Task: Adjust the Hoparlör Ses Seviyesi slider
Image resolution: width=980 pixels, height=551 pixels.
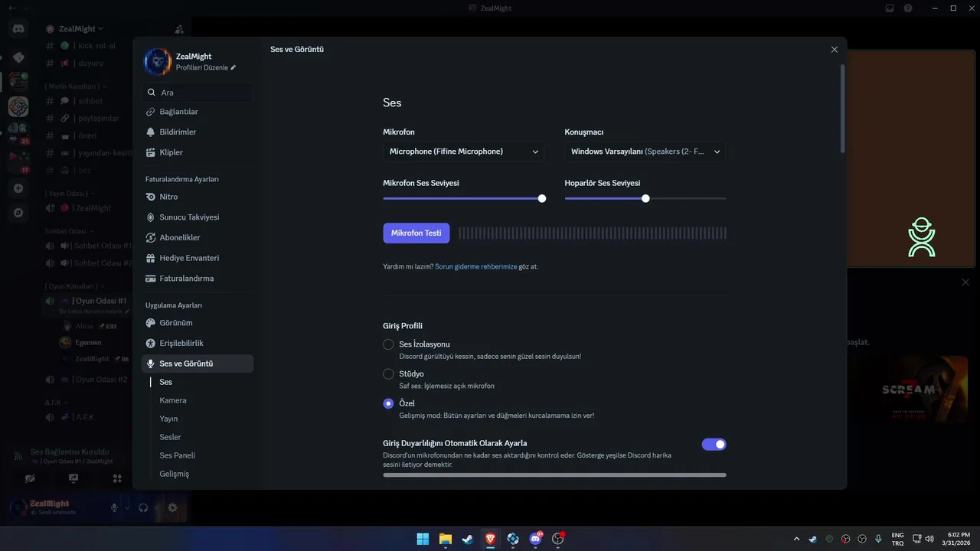Action: (645, 198)
